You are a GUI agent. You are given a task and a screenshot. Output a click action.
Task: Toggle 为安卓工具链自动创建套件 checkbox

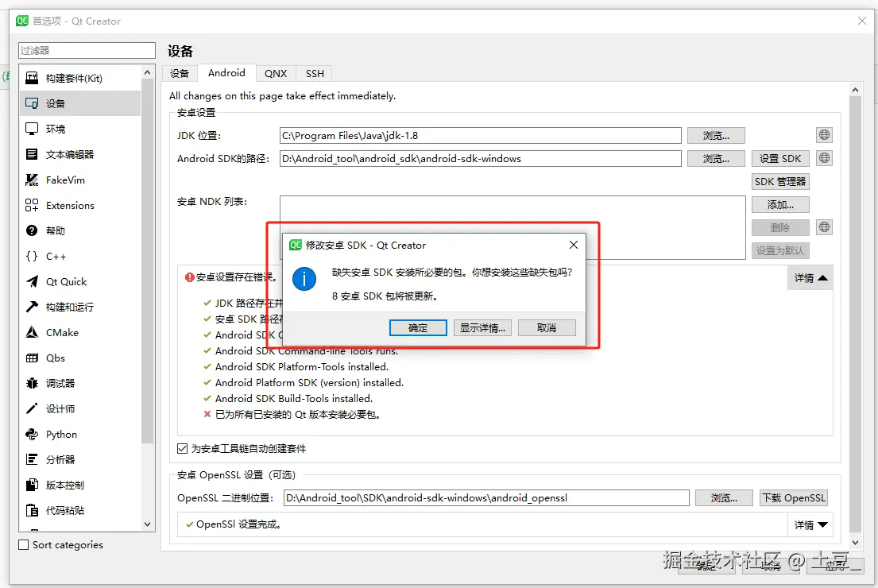pyautogui.click(x=182, y=449)
